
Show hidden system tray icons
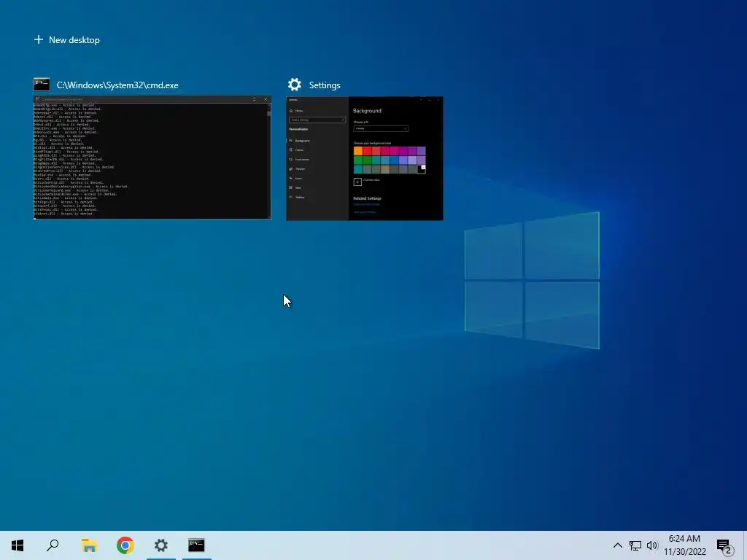[x=617, y=545]
